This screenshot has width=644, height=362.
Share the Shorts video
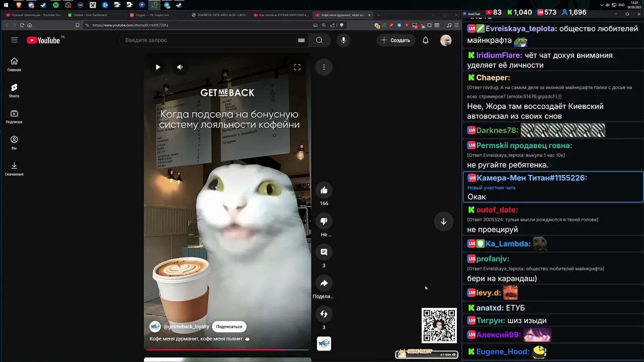pos(324,283)
